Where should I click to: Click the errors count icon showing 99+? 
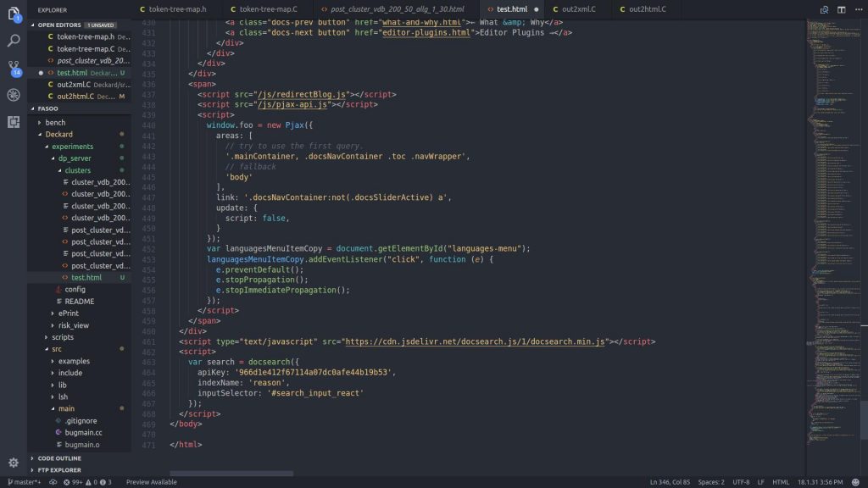73,482
